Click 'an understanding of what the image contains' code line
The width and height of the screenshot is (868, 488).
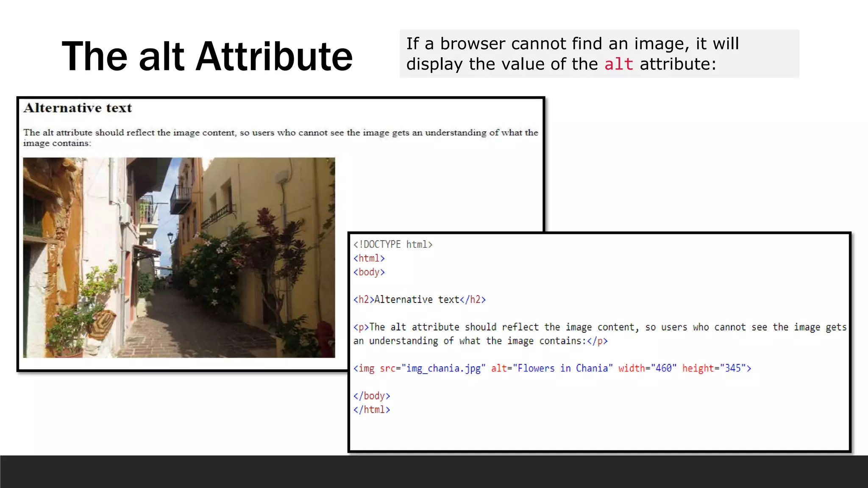click(x=480, y=341)
